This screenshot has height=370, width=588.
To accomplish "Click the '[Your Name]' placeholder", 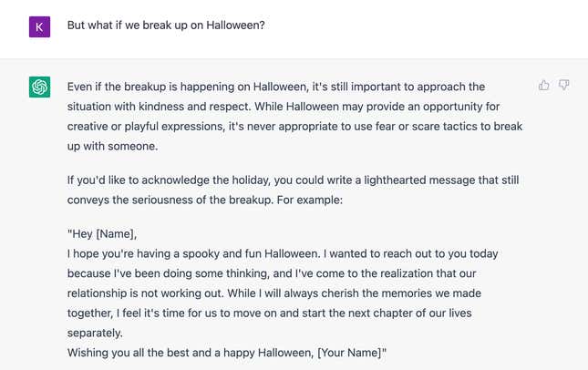I will tap(352, 353).
